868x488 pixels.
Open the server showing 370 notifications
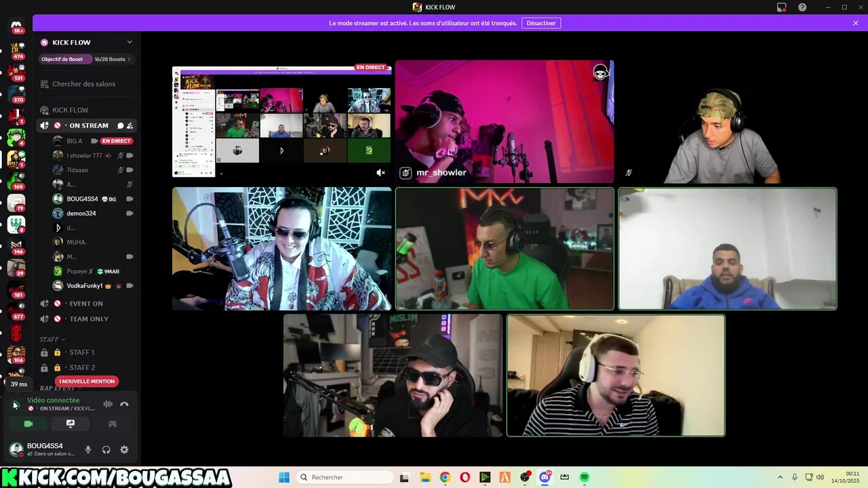16,94
